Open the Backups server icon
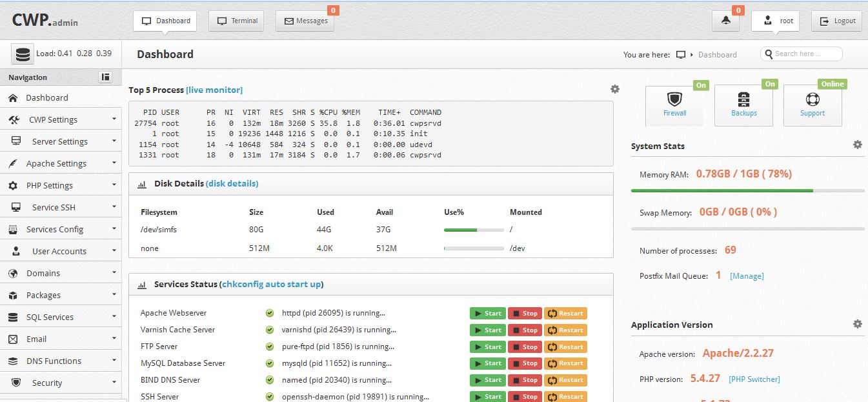Screen dimensions: 868x402 click(743, 100)
